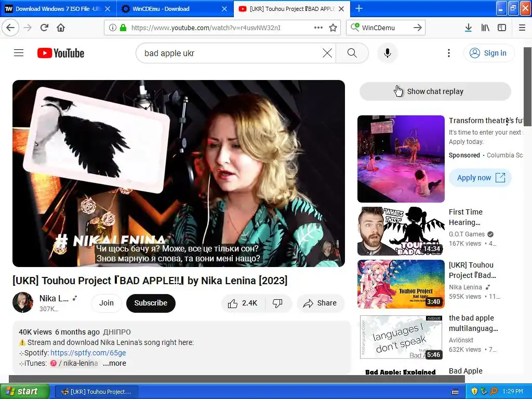Image resolution: width=532 pixels, height=399 pixels.
Task: Open the ad options three-dot menu
Action: pyautogui.click(x=507, y=121)
